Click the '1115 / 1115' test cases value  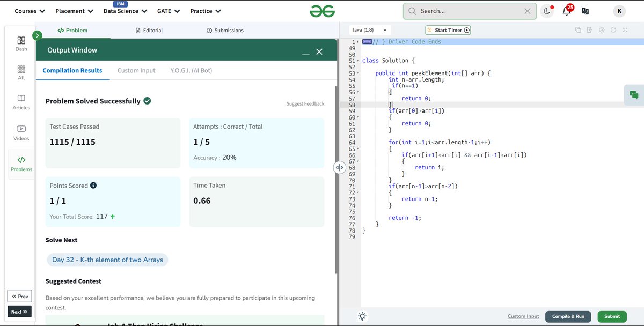[72, 142]
